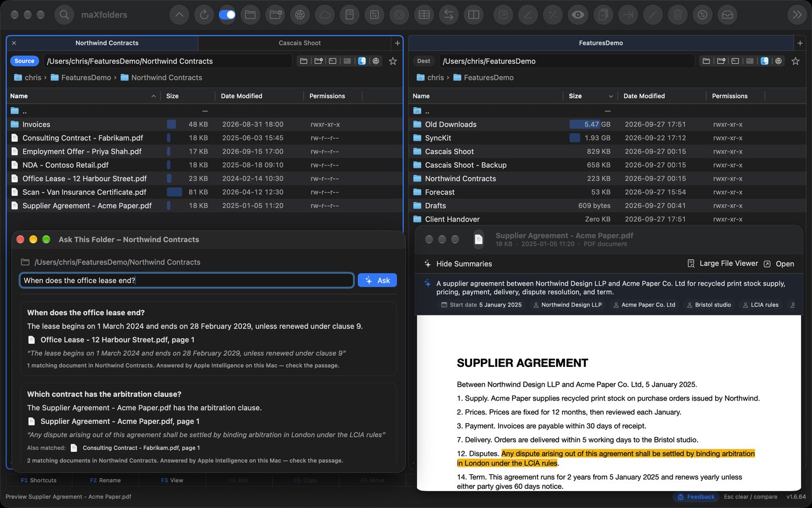This screenshot has height=508, width=812.
Task: Select the FeaturesDemo tab in the right pane
Action: point(601,43)
